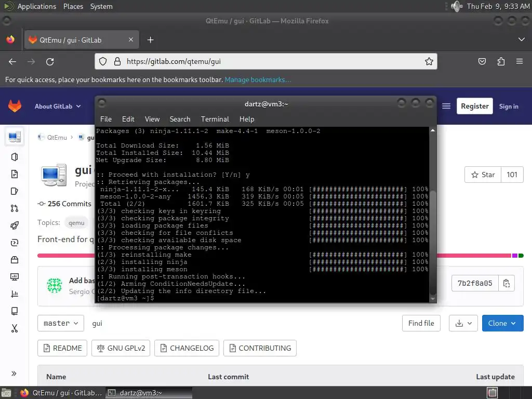The width and height of the screenshot is (532, 399).
Task: Click the terminal vertical scrollbar
Action: (433, 215)
